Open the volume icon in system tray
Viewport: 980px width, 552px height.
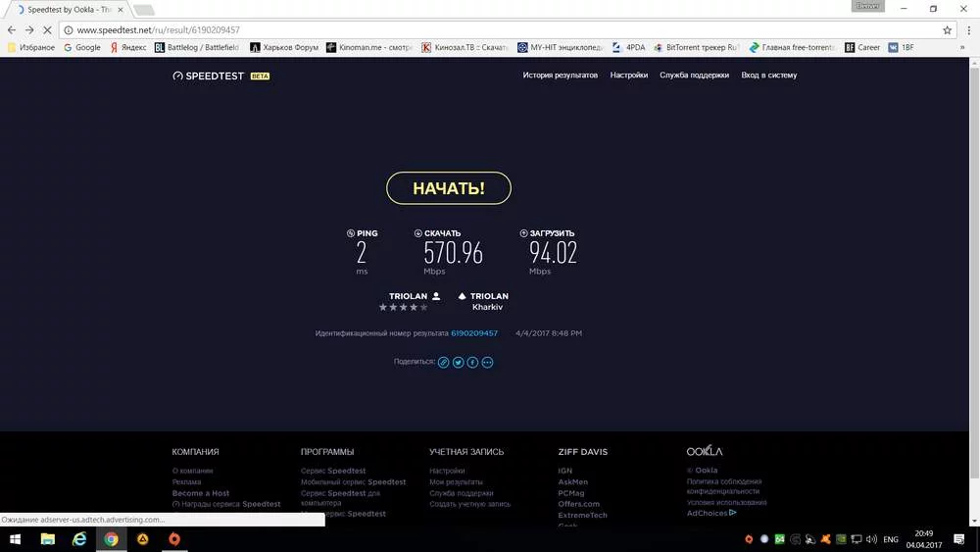click(871, 539)
